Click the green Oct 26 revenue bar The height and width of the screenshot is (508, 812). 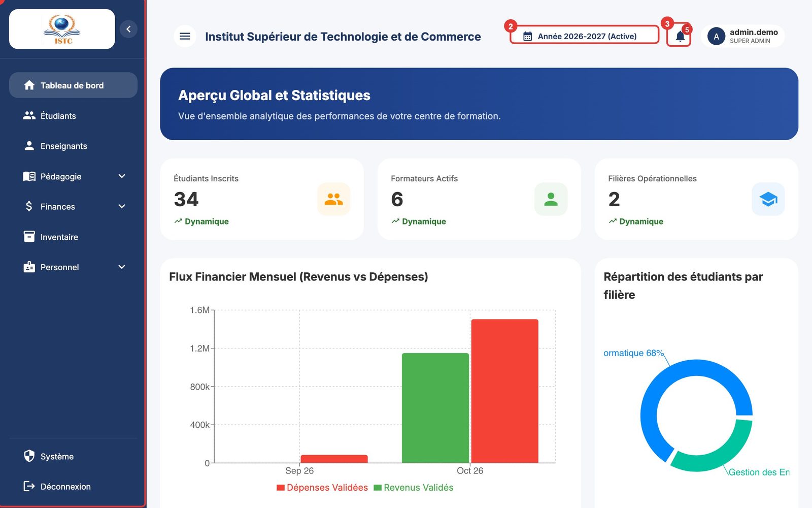coord(435,408)
